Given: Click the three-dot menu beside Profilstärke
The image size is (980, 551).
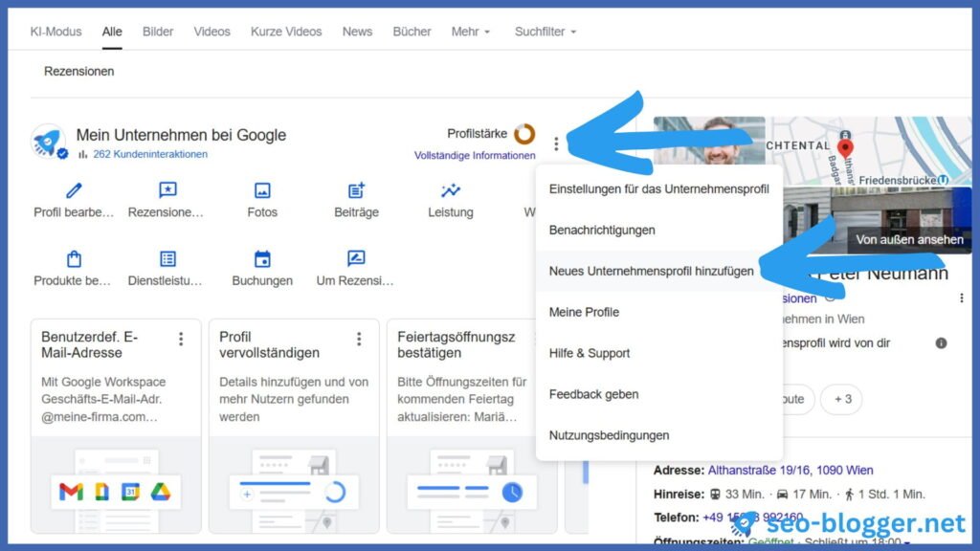Looking at the screenshot, I should point(556,144).
